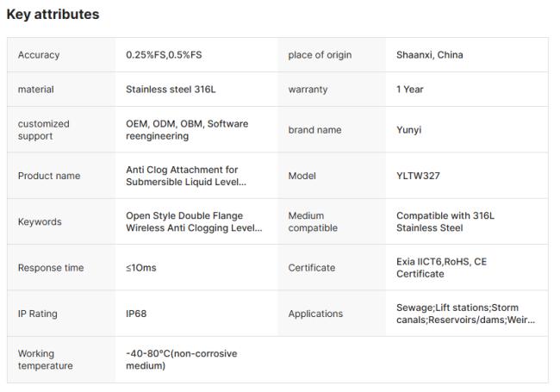Screen dimensions: 560x392
Task: Click the place of origin label
Action: (320, 55)
